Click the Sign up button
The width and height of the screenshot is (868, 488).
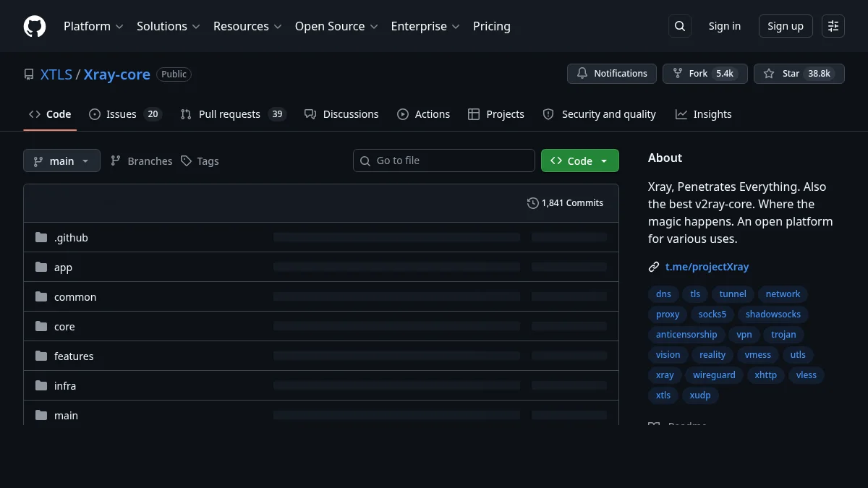pyautogui.click(x=786, y=26)
